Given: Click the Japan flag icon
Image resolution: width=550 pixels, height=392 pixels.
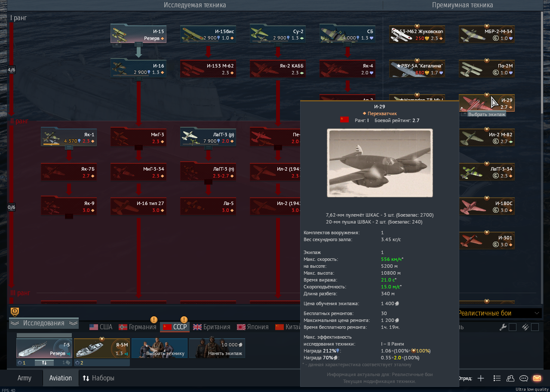Looking at the screenshot, I should (241, 327).
